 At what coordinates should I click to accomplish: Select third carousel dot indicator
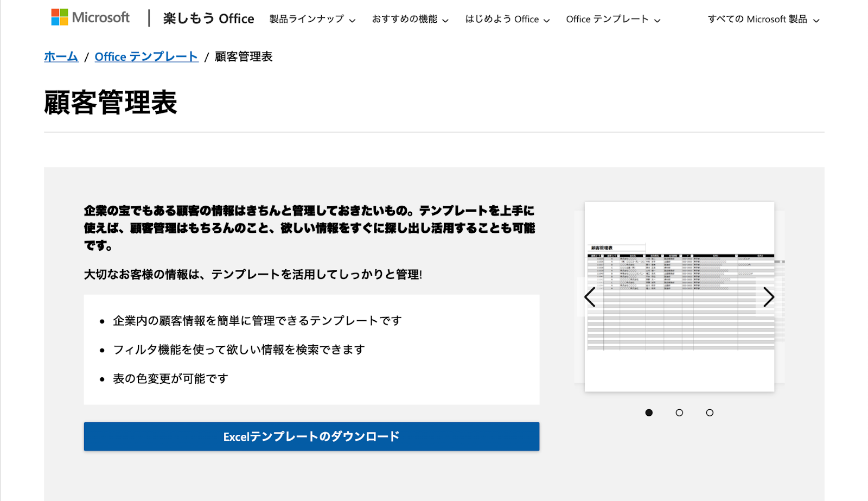710,413
